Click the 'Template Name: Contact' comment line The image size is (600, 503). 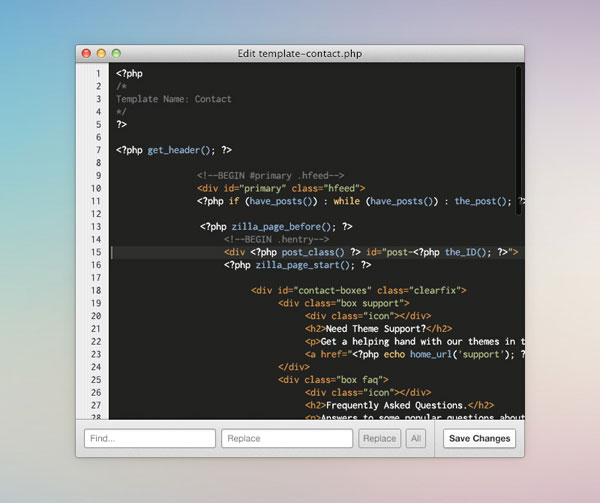pyautogui.click(x=173, y=99)
